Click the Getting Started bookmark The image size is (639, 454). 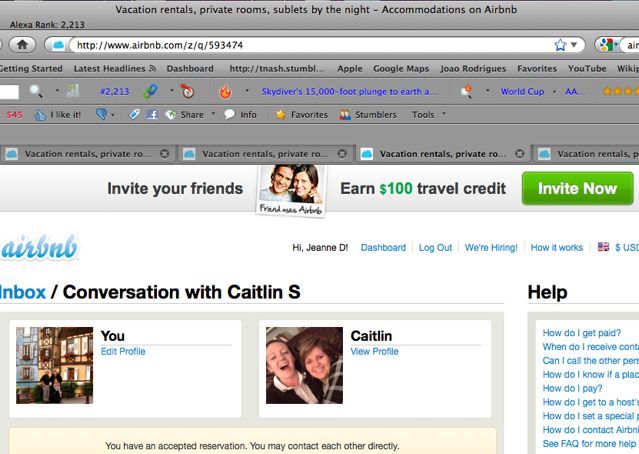(x=31, y=68)
